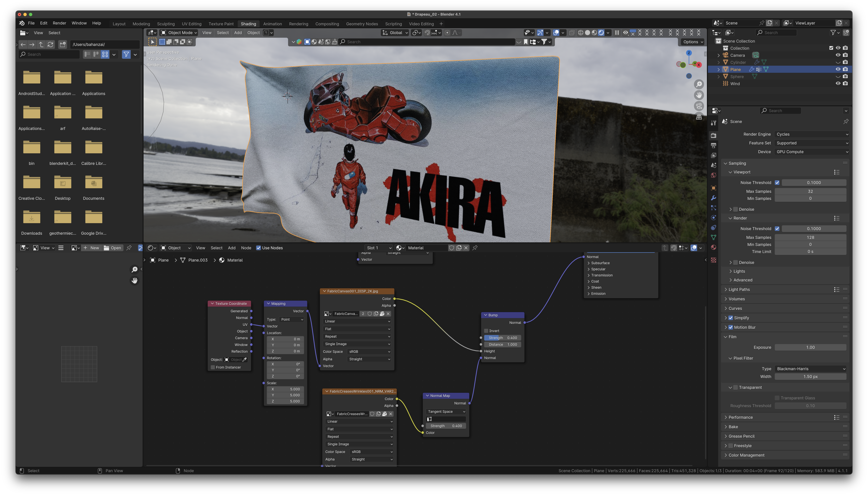Open the Object Mode dropdown in viewport
The height and width of the screenshot is (495, 868).
click(179, 33)
